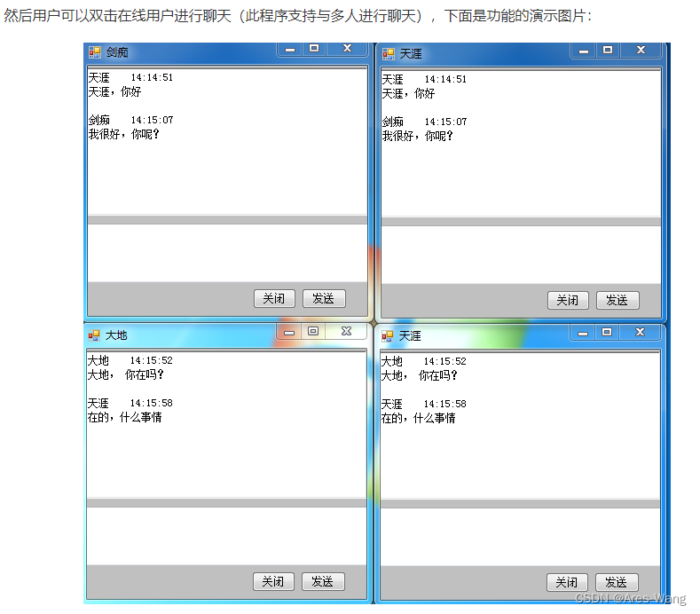This screenshot has height=614, width=700.
Task: Click title bar icon of 天涯 window with 剑痴 chat
Action: 389,54
